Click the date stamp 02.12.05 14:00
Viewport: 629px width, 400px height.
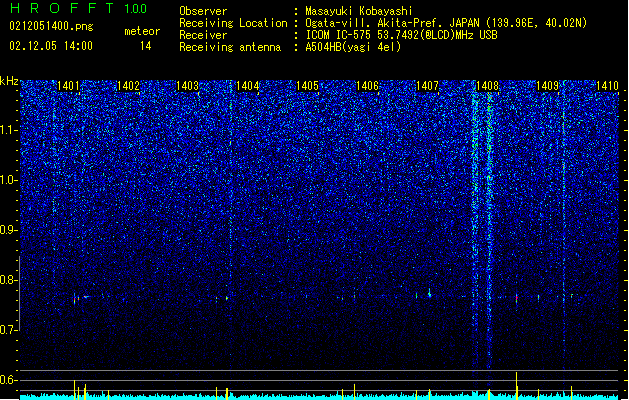coord(51,46)
